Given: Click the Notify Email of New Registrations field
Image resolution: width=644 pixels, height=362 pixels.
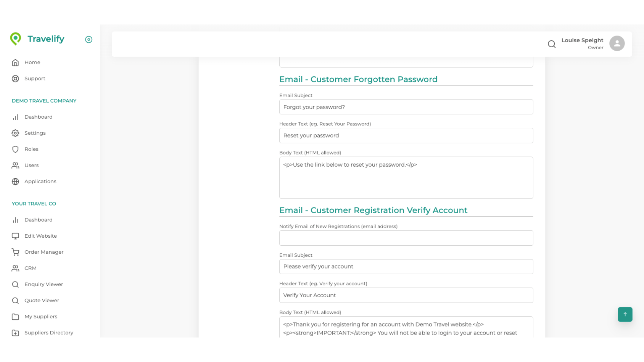Looking at the screenshot, I should click(x=406, y=238).
